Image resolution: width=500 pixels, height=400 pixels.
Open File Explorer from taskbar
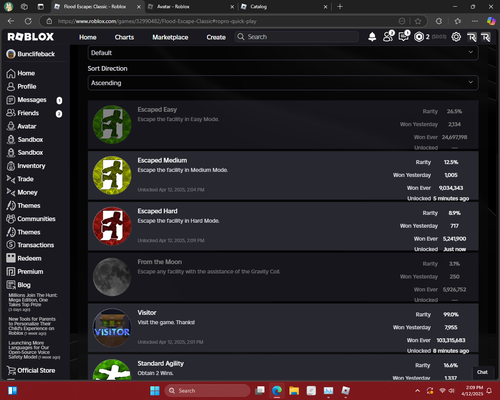pyautogui.click(x=294, y=391)
